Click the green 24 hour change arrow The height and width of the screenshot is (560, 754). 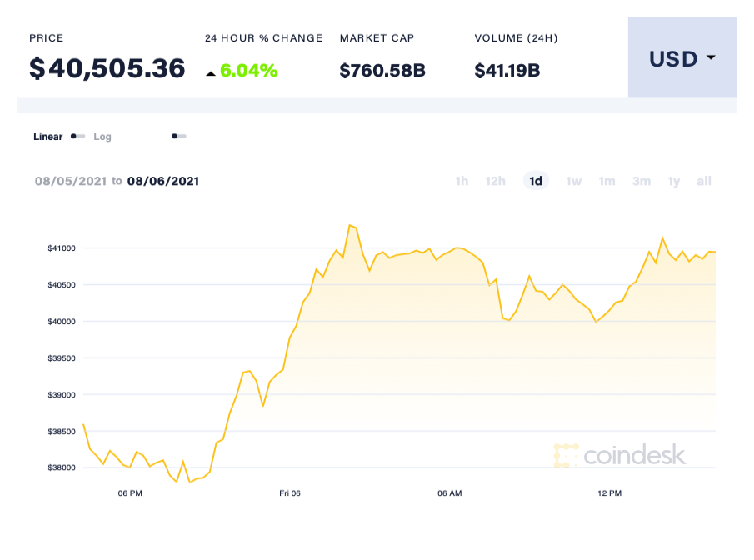[211, 73]
